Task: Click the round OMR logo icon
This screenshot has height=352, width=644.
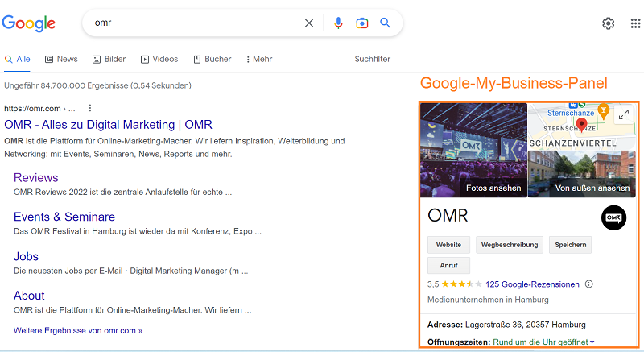Action: click(613, 217)
